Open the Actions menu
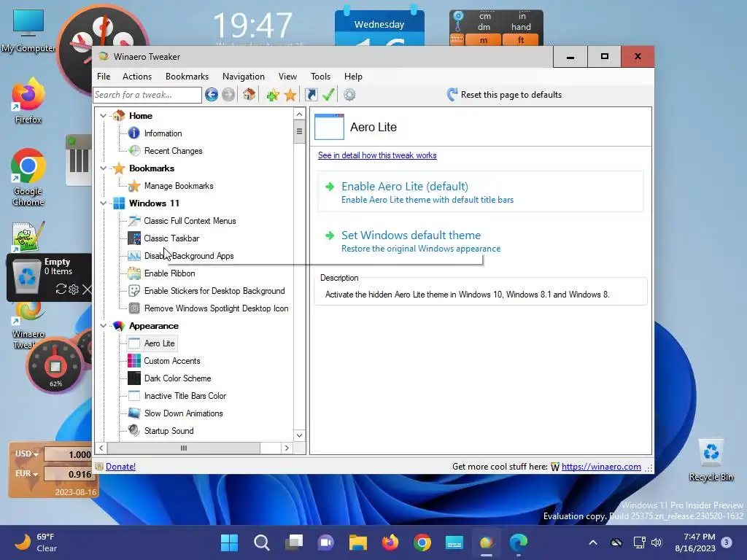Image resolution: width=747 pixels, height=560 pixels. [x=136, y=76]
